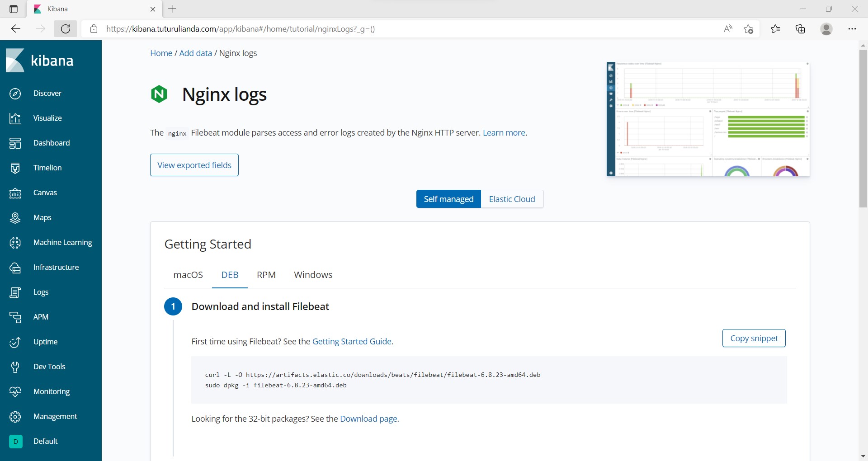
Task: Click Discover label in sidebar
Action: (47, 94)
